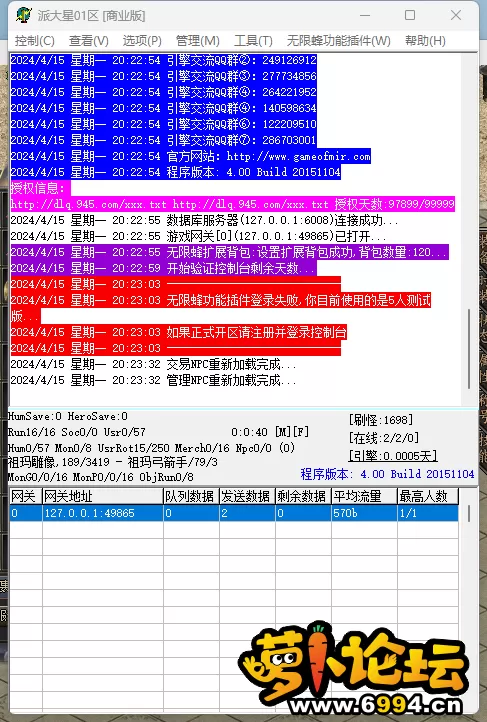Click log line QQ群 140598634

(x=163, y=108)
